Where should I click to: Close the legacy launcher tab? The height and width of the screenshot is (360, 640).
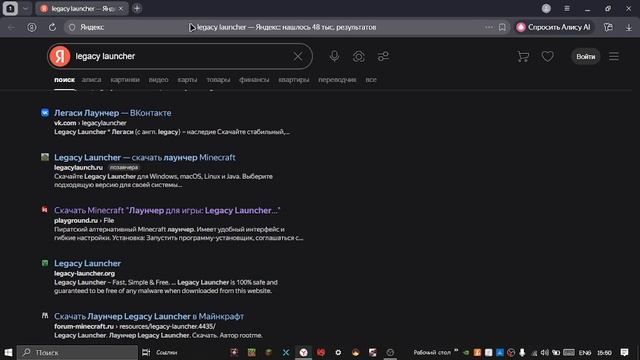[x=120, y=9]
